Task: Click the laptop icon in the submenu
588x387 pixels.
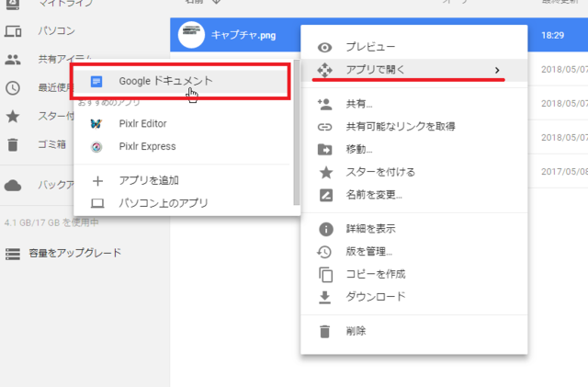Action: [97, 203]
